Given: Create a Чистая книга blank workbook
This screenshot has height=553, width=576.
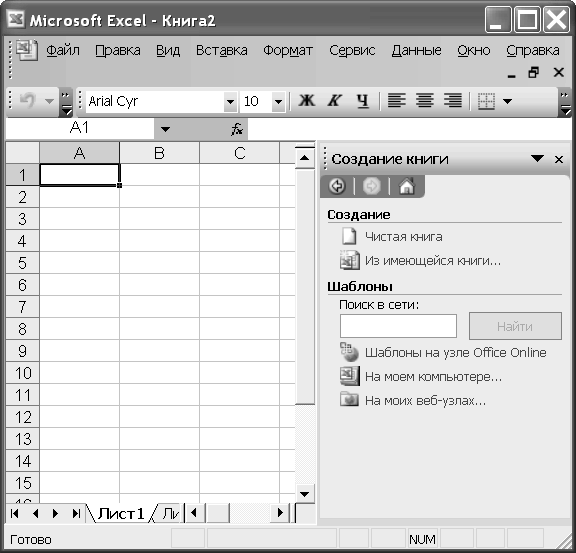Looking at the screenshot, I should click(403, 237).
